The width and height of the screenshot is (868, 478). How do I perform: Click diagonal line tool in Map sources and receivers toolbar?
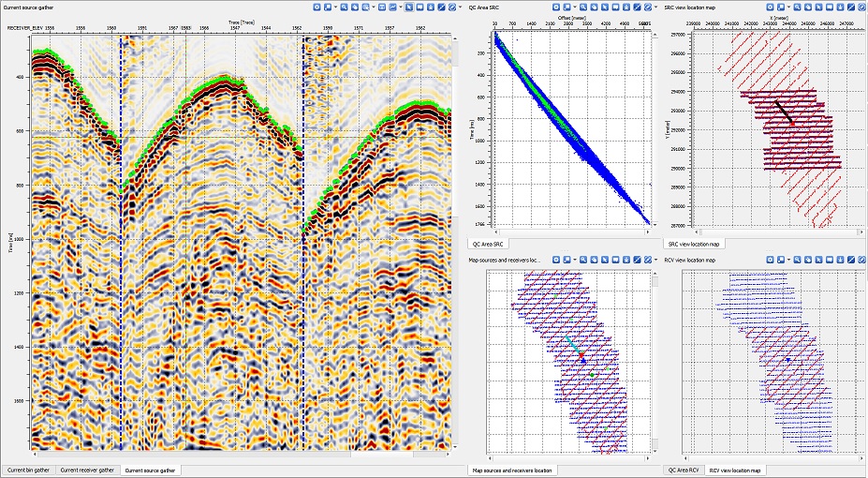click(637, 260)
